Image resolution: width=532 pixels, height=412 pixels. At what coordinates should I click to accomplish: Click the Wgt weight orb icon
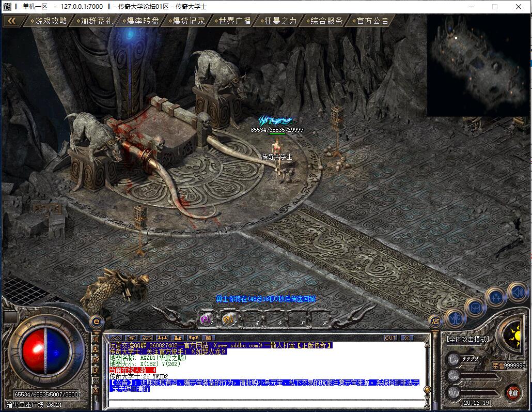click(x=455, y=393)
